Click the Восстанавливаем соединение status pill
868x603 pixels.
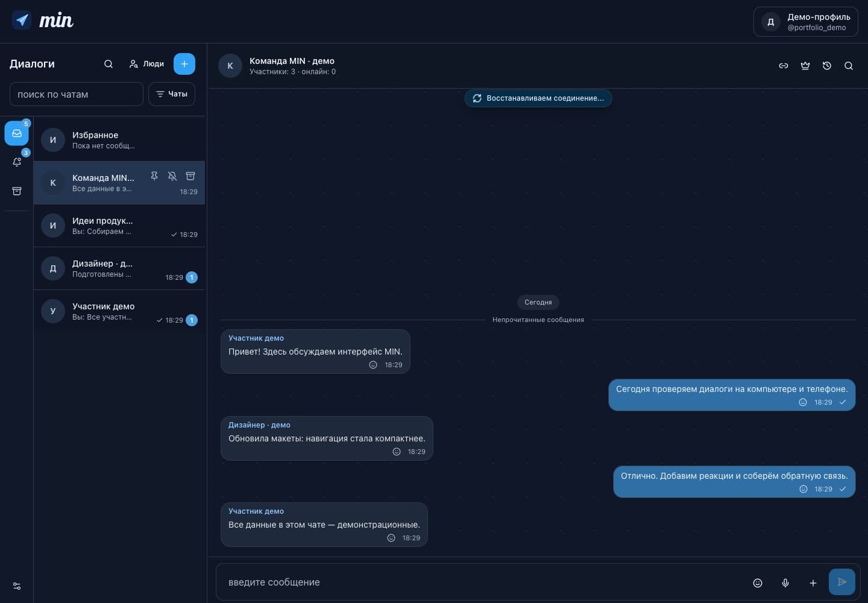point(538,98)
